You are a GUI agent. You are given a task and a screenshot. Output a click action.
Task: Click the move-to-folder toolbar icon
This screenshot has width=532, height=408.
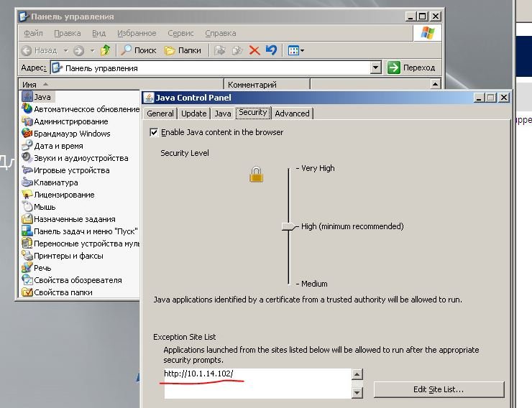(220, 50)
